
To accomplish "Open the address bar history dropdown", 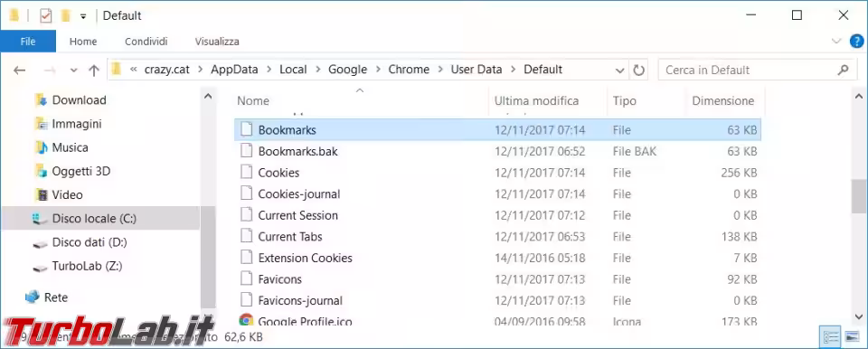I will [x=619, y=71].
